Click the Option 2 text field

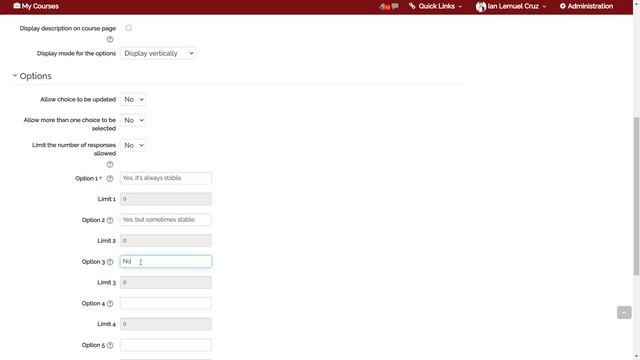click(166, 220)
